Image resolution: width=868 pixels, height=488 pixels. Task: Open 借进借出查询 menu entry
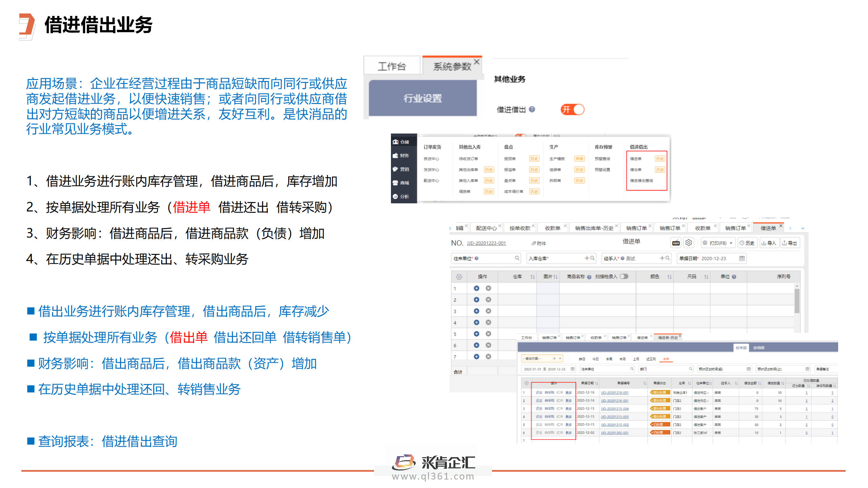641,181
